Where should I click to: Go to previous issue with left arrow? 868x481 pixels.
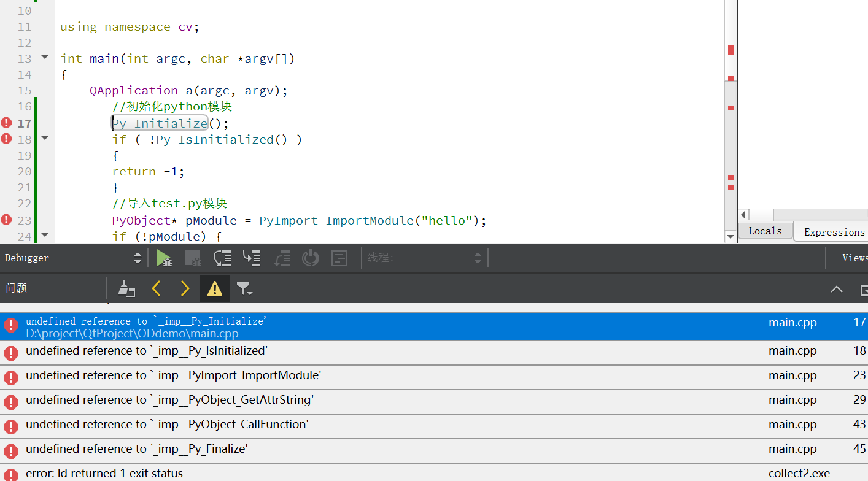coord(156,288)
